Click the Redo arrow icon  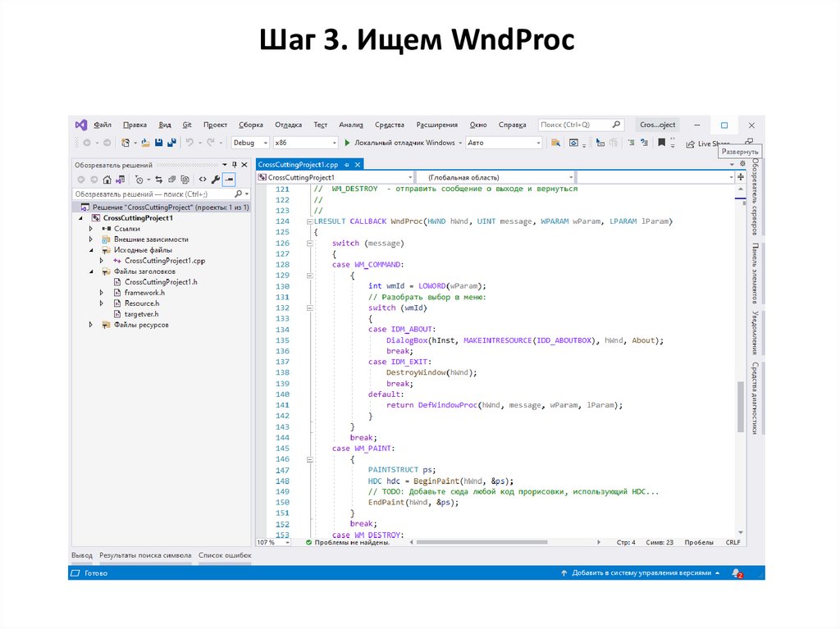(211, 143)
